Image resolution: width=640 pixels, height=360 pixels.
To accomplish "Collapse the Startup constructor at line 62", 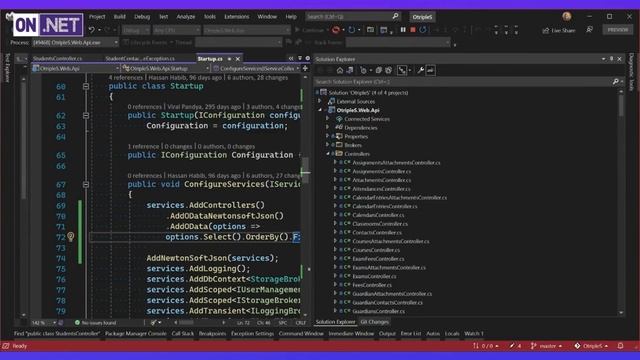I will click(x=86, y=116).
